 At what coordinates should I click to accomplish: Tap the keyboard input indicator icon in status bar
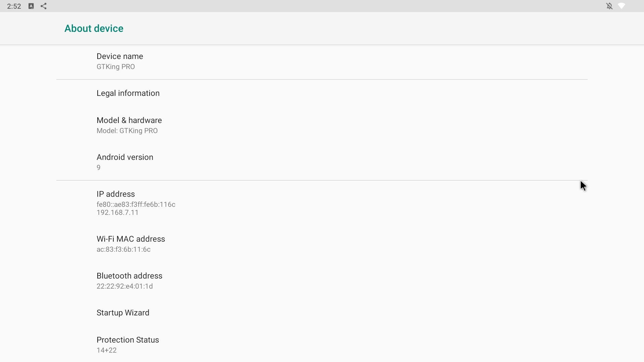click(x=31, y=6)
